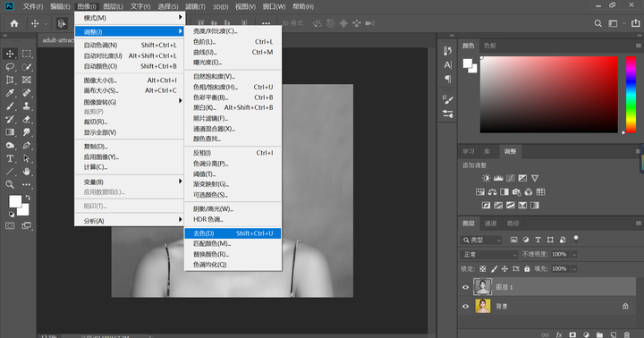Hide the 背景 layer with eye icon

[465, 307]
